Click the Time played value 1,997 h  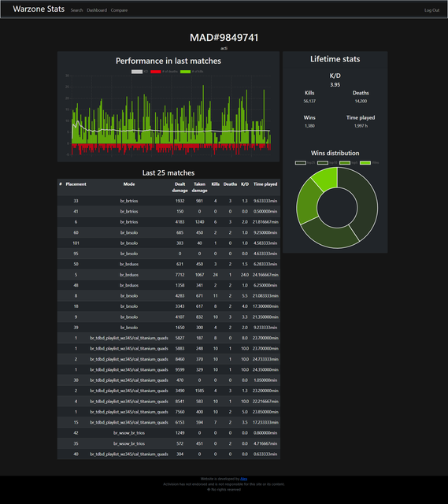(x=361, y=126)
